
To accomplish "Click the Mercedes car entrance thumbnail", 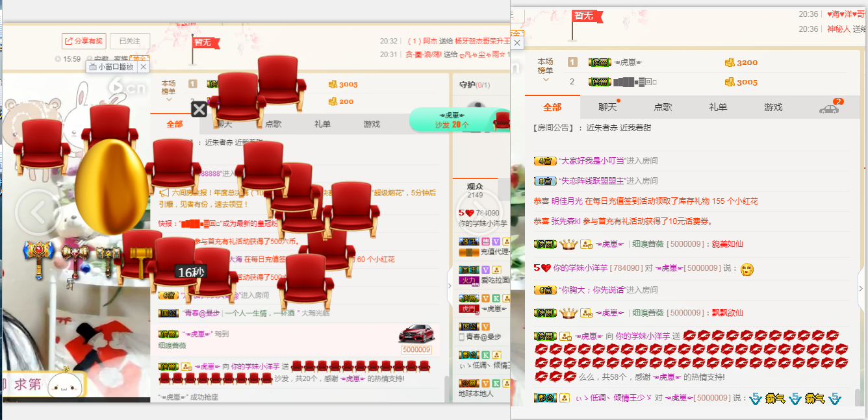I will point(416,334).
